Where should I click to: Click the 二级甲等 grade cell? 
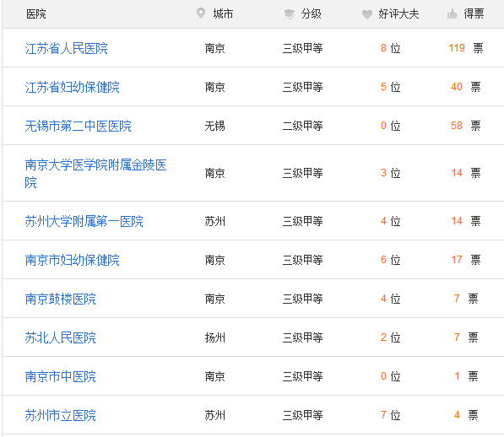pyautogui.click(x=303, y=126)
